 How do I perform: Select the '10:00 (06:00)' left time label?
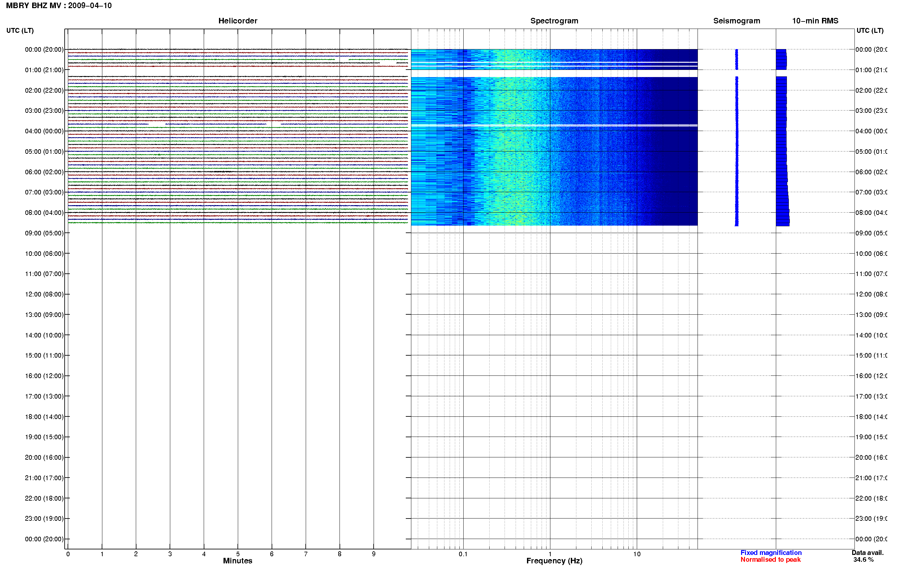point(44,254)
